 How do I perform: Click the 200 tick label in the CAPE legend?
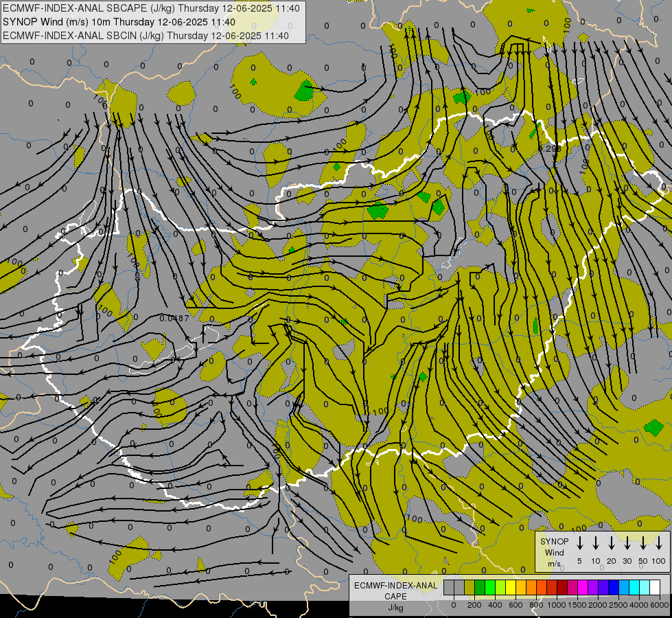tap(474, 605)
